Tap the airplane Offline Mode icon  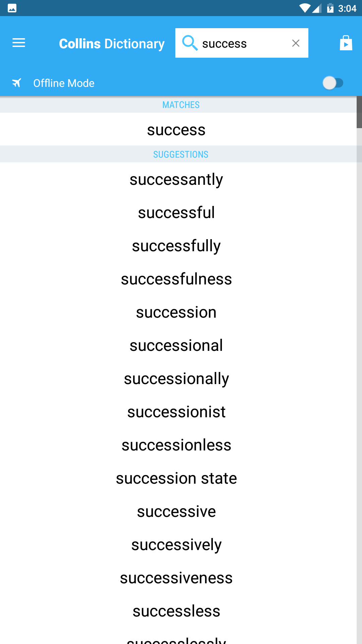(x=17, y=83)
